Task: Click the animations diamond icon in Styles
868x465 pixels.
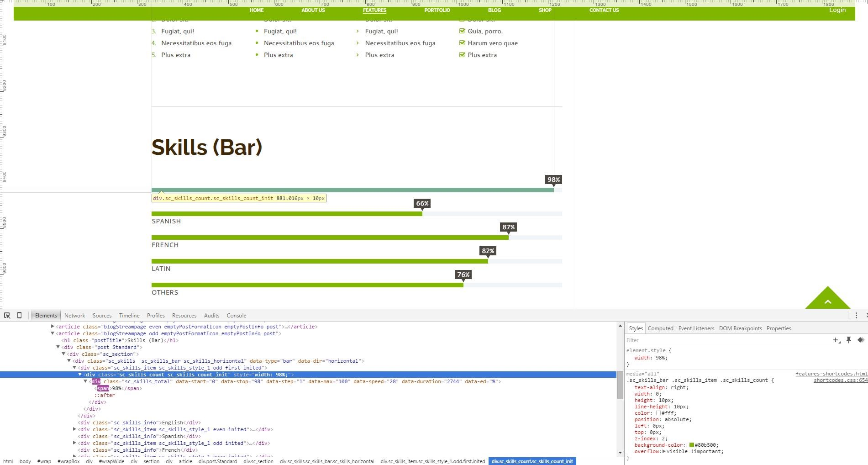Action: pos(861,340)
